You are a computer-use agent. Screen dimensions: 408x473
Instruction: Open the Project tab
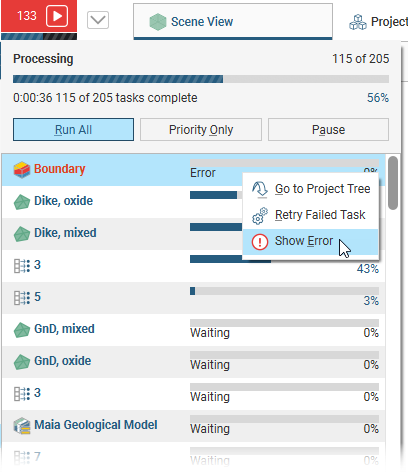coord(379,22)
